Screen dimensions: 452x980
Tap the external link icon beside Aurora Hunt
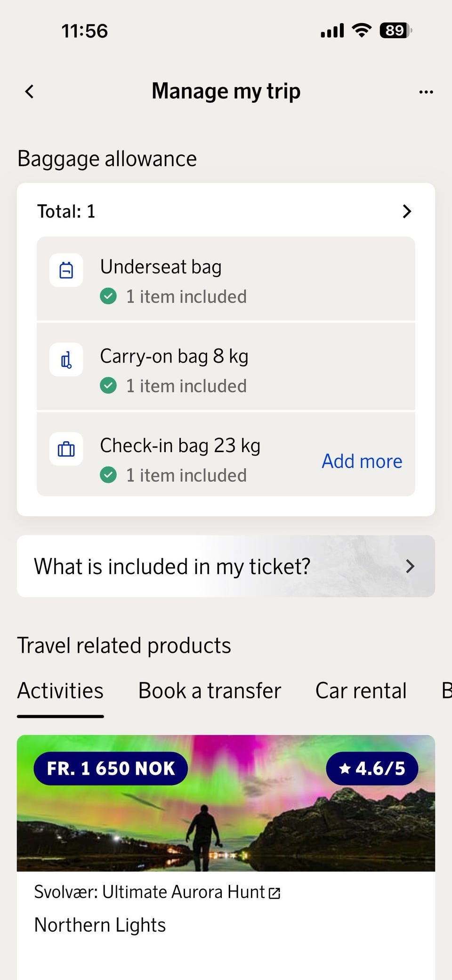[x=274, y=893]
